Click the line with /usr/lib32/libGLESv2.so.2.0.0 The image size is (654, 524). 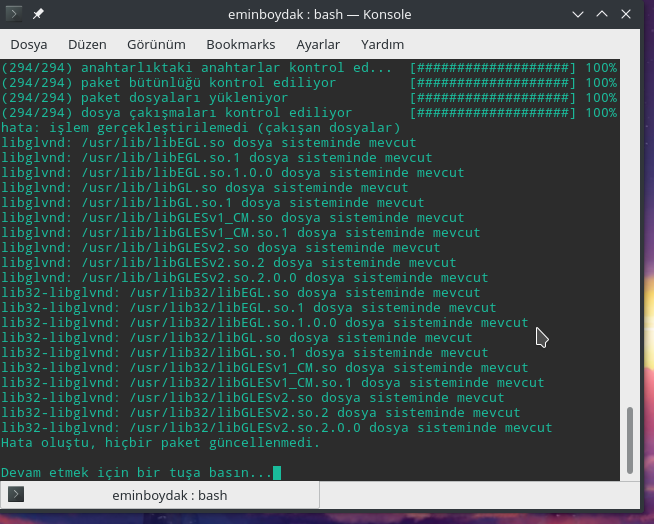click(277, 428)
